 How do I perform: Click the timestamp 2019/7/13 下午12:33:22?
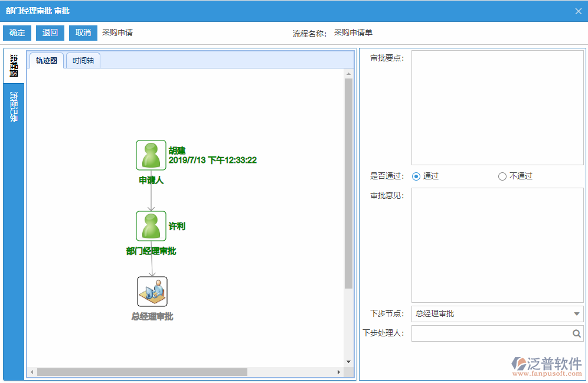coord(213,161)
